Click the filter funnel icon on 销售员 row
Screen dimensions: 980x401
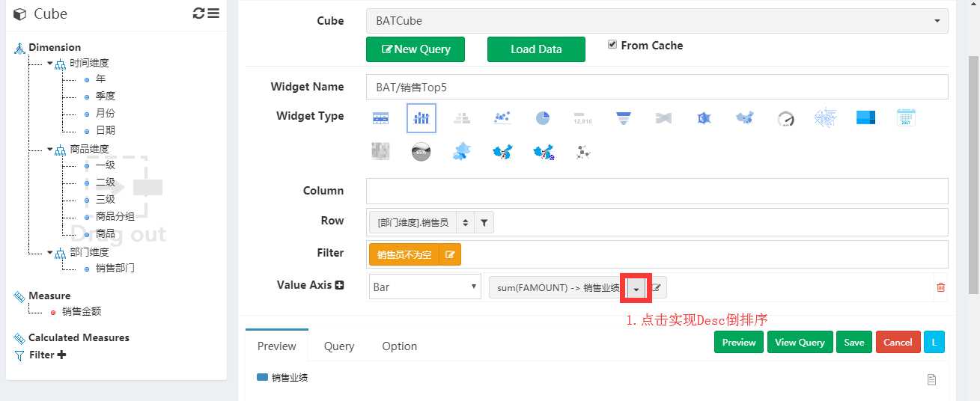[x=484, y=222]
